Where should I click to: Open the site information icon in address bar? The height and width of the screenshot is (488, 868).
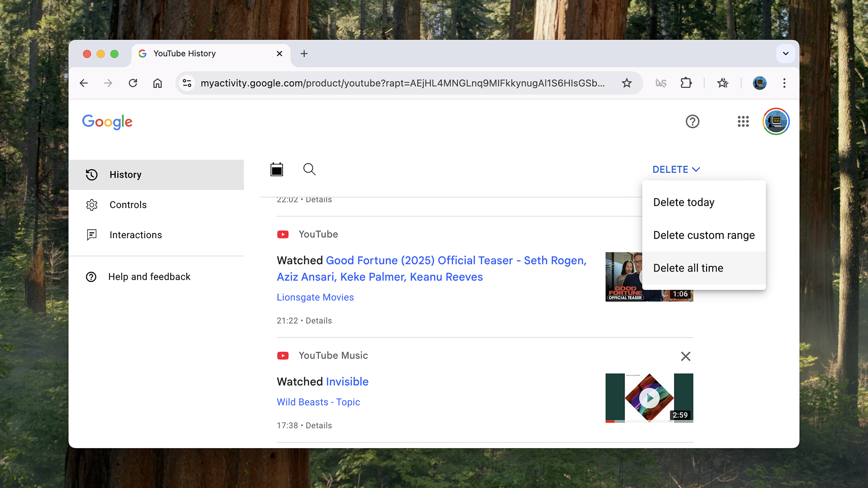click(187, 83)
